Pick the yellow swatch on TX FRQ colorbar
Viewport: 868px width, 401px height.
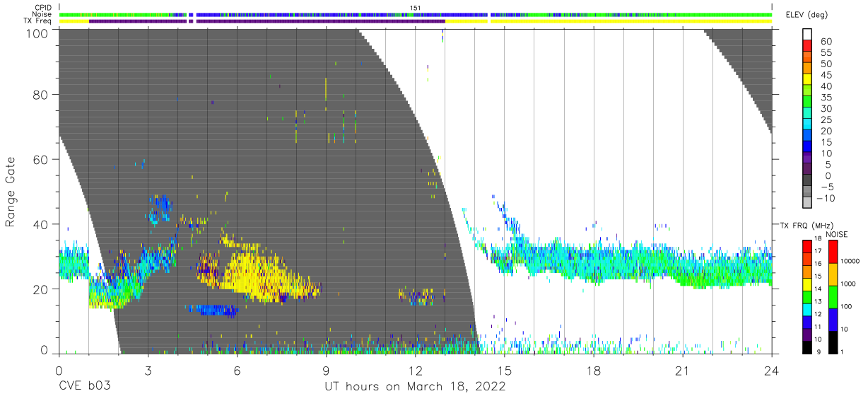(807, 284)
